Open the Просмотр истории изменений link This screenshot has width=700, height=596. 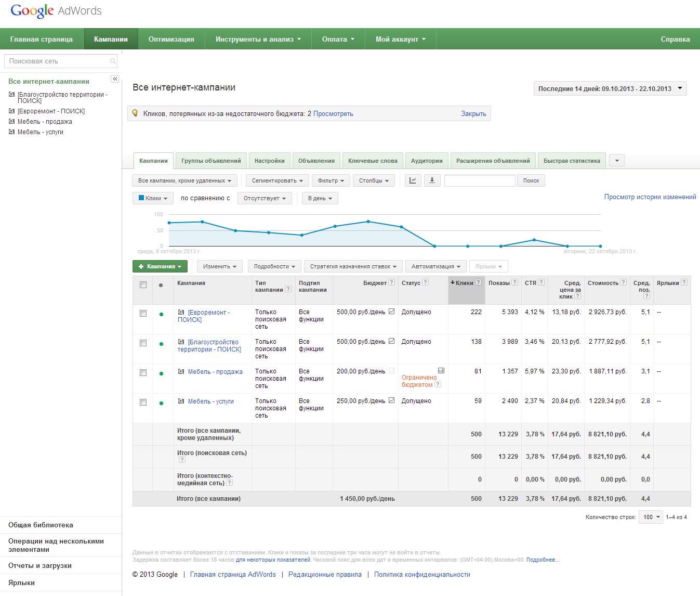tap(650, 197)
